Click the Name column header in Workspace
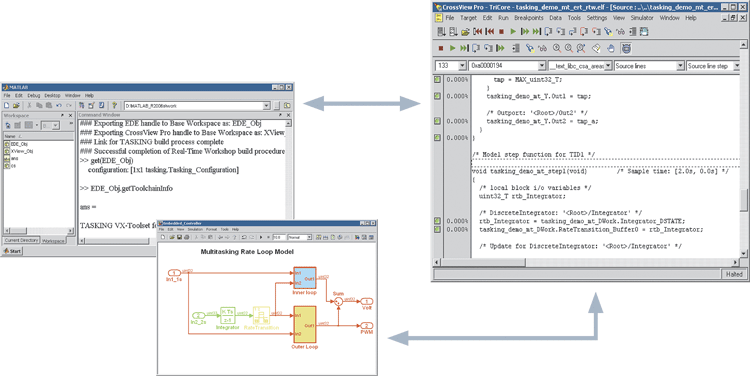 pos(38,136)
